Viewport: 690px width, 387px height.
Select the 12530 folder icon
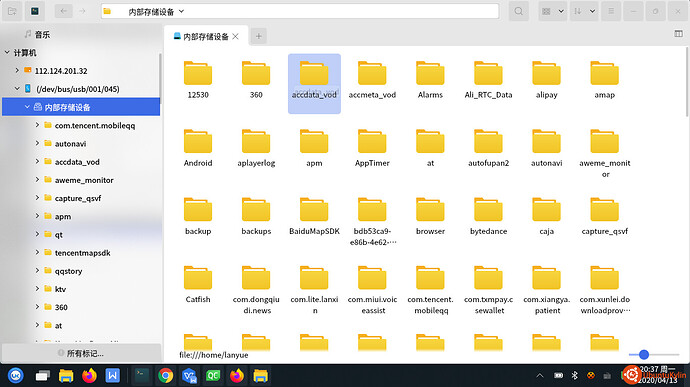(198, 73)
